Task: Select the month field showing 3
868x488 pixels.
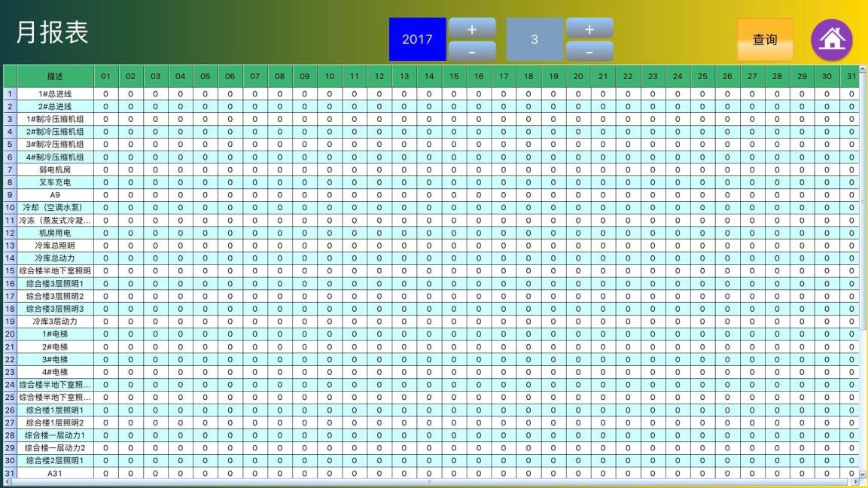Action: coord(535,39)
